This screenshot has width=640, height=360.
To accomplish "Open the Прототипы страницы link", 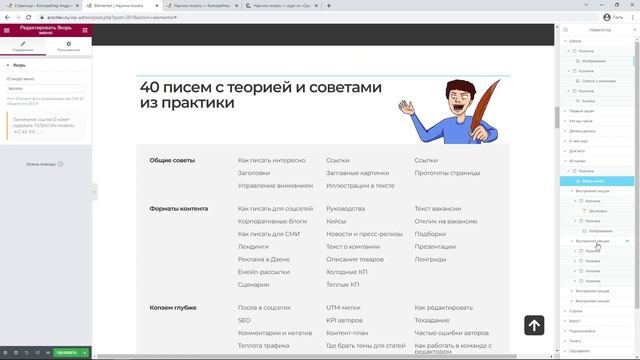I will click(x=447, y=173).
